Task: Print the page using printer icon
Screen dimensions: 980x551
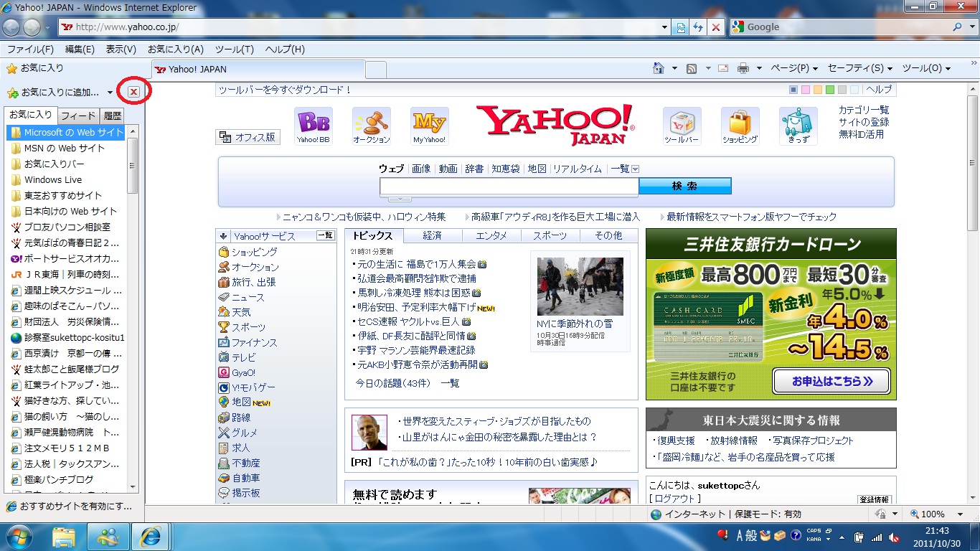Action: (743, 68)
